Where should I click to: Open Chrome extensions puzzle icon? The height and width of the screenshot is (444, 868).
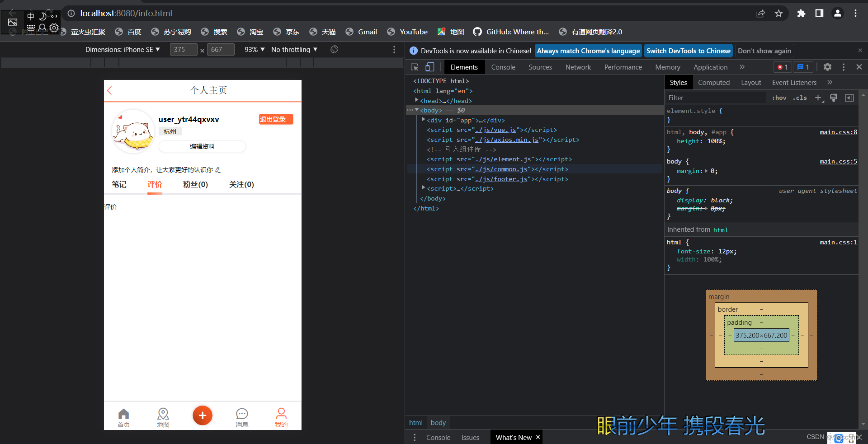click(801, 14)
